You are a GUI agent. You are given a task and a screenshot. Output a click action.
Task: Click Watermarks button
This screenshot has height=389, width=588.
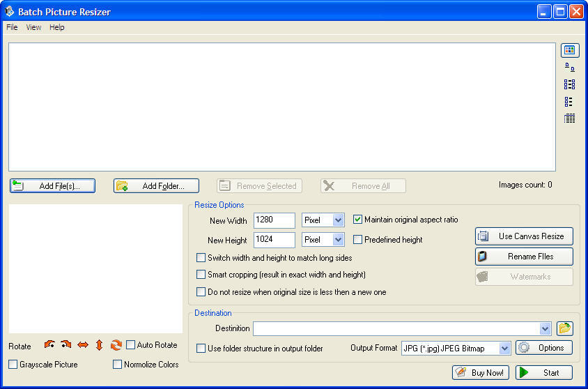[524, 277]
